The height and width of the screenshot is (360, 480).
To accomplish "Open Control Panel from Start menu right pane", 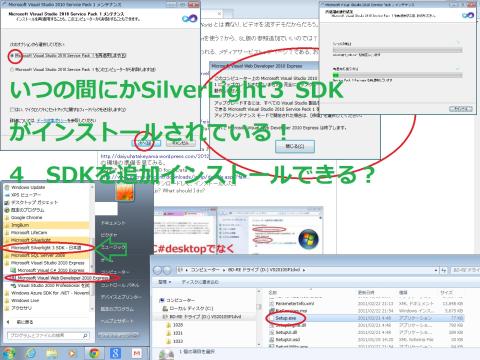I will (x=120, y=285).
